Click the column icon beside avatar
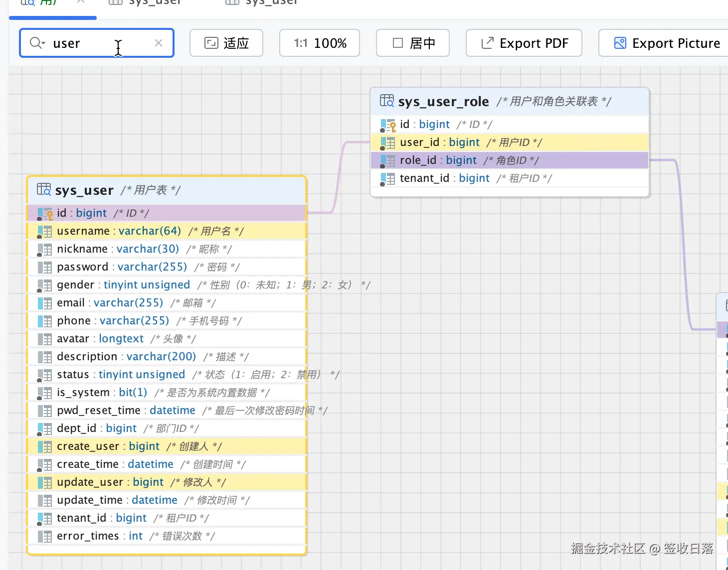Screen dimensions: 728x570 (45, 339)
